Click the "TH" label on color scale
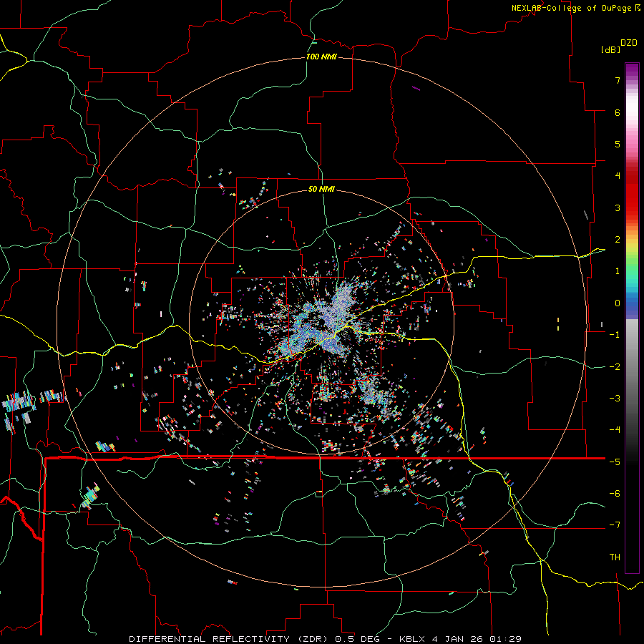The width and height of the screenshot is (644, 644). coord(615,557)
